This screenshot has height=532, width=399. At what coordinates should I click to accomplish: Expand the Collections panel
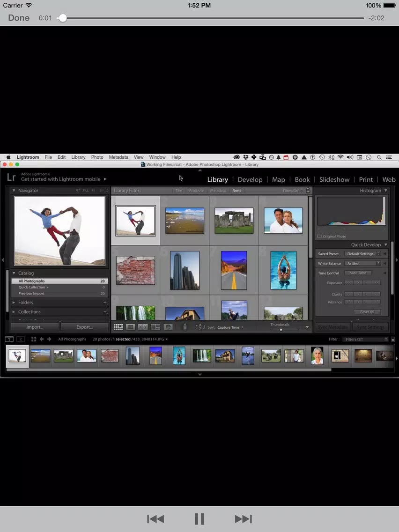pos(14,312)
